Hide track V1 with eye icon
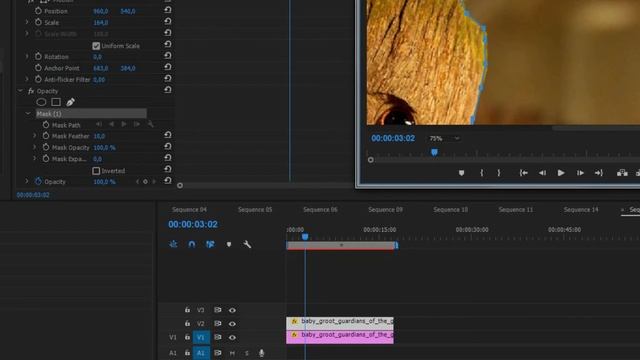The height and width of the screenshot is (360, 640). [x=232, y=337]
